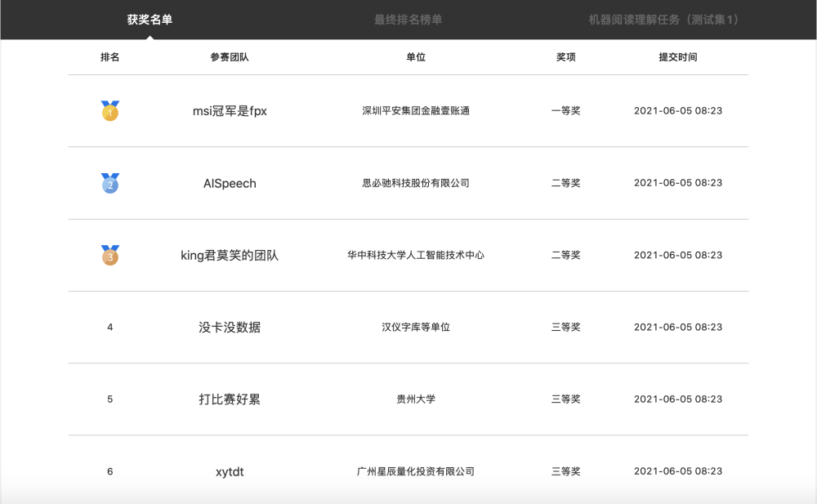Select team name 没卡没数据

click(230, 328)
